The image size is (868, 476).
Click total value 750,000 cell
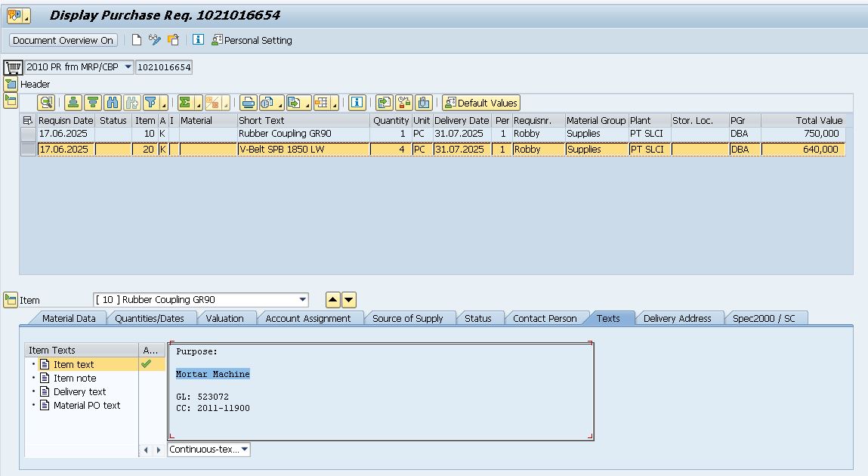(x=803, y=134)
